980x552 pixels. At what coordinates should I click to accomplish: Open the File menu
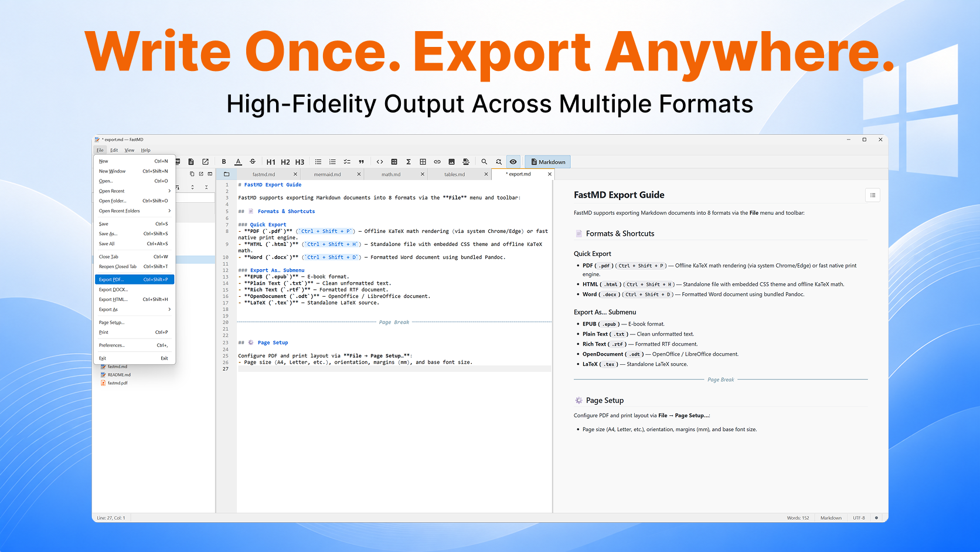[100, 150]
